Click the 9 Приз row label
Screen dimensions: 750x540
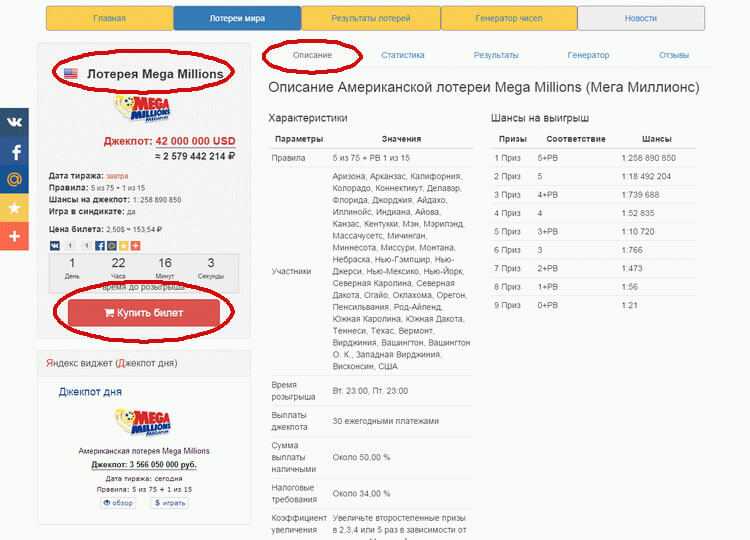(507, 305)
